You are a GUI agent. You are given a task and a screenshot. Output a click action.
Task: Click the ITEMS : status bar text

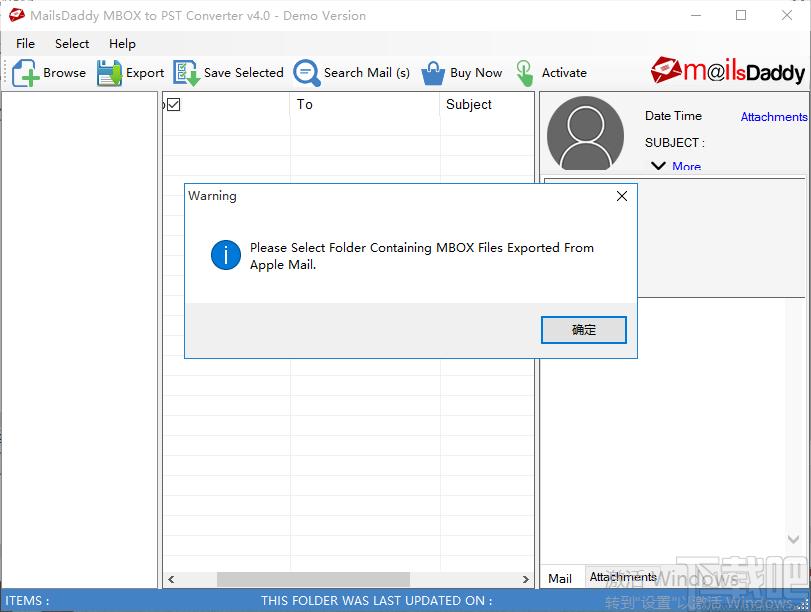pos(27,601)
